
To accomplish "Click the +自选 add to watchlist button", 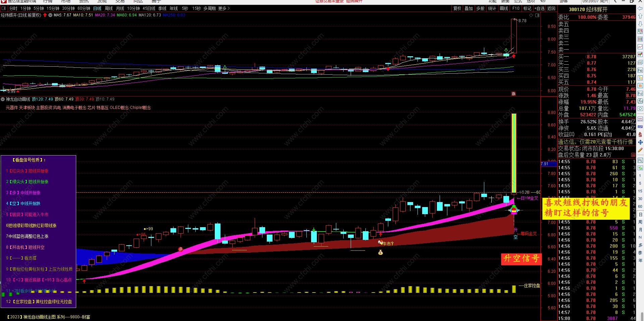I will pyautogui.click(x=540, y=8).
